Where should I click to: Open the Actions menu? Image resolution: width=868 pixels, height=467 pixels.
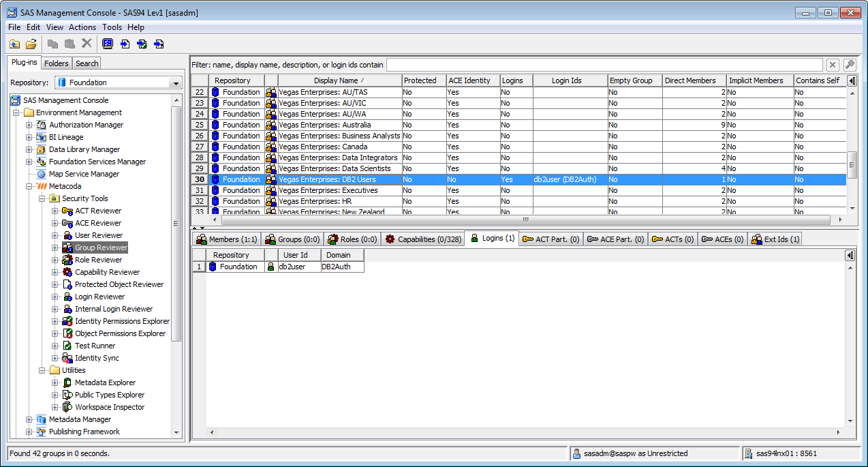pos(82,27)
